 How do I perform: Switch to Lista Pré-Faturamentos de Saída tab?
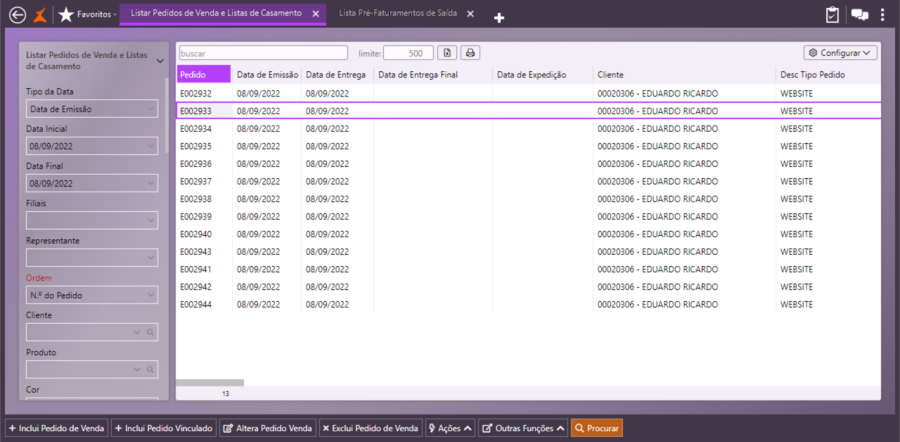(x=399, y=14)
